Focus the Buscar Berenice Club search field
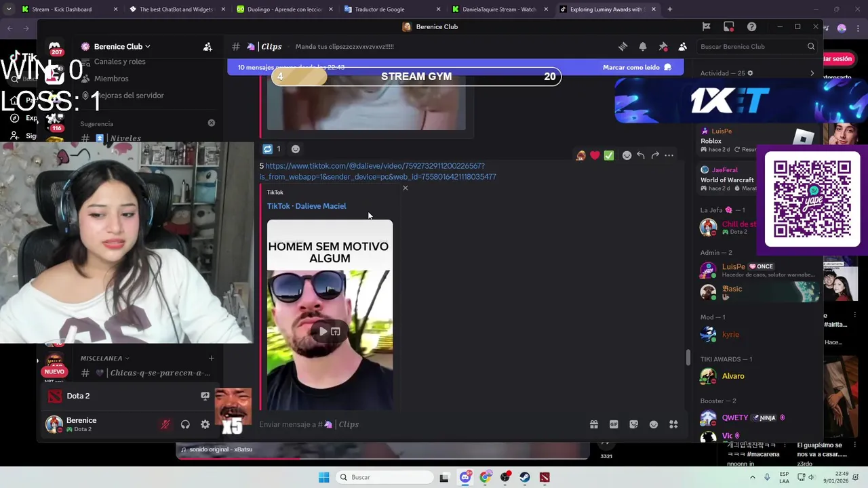This screenshot has height=488, width=868. (x=757, y=47)
